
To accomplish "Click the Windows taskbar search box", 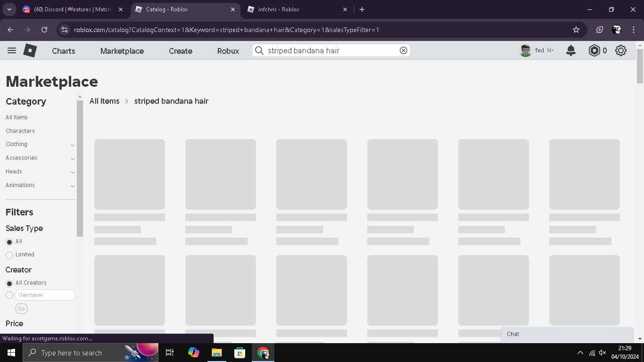I will pos(91,353).
